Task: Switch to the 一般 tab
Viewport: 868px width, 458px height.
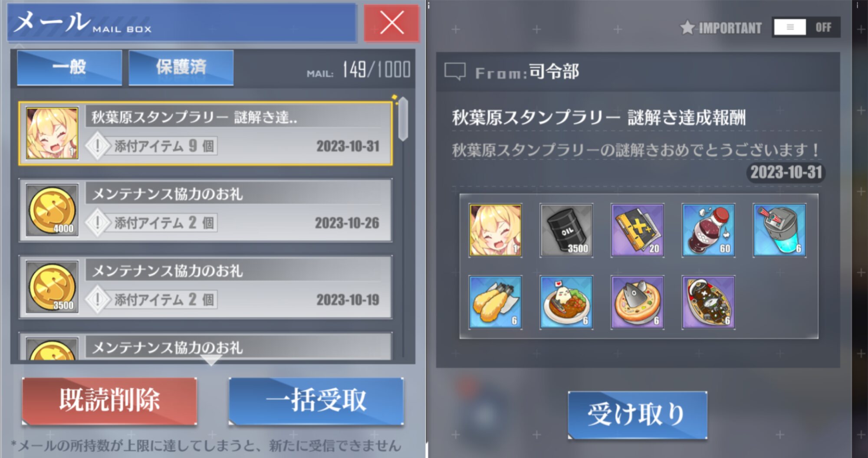Action: coord(69,67)
